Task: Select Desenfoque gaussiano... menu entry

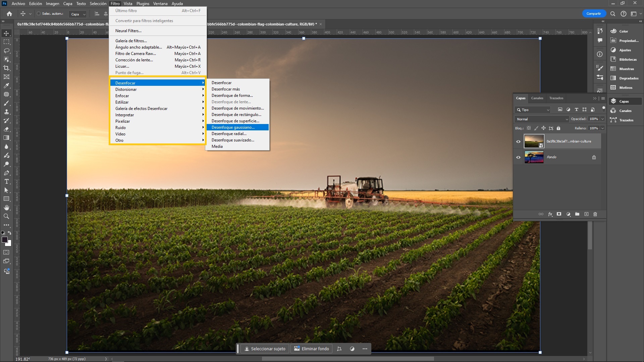Action: tap(237, 127)
